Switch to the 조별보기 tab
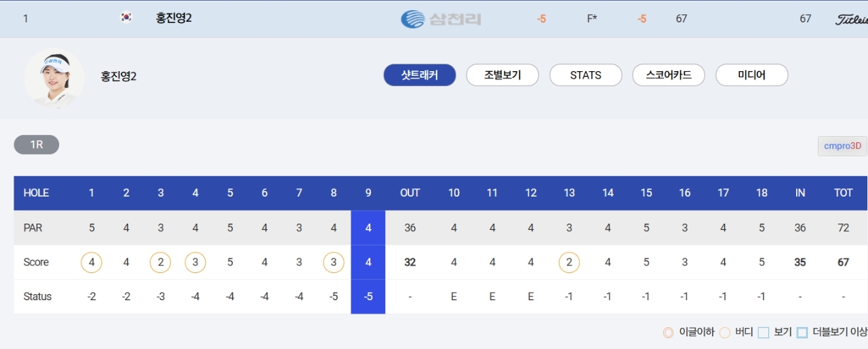 point(502,75)
